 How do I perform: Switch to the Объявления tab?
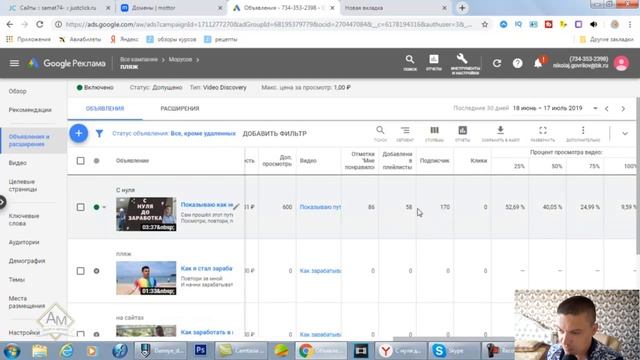tap(105, 109)
